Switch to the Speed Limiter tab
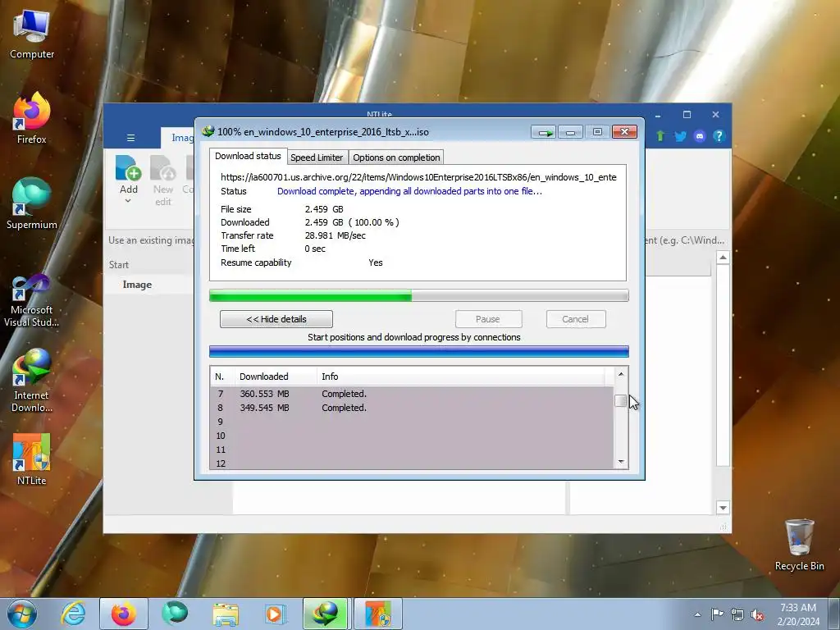The image size is (840, 630). (x=317, y=157)
